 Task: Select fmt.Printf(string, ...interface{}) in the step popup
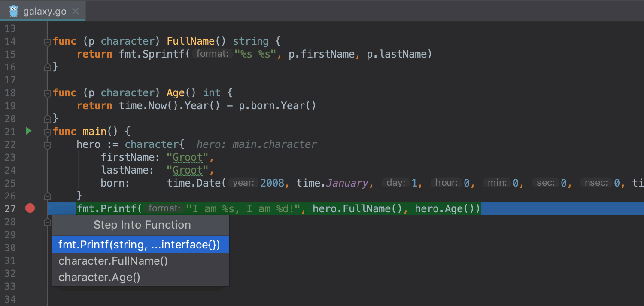click(139, 245)
